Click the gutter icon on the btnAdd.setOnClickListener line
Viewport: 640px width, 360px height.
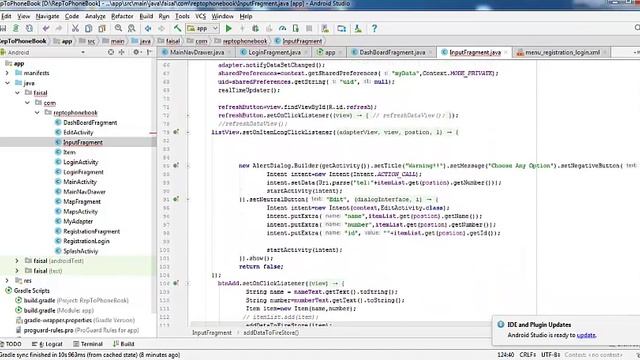[x=176, y=283]
